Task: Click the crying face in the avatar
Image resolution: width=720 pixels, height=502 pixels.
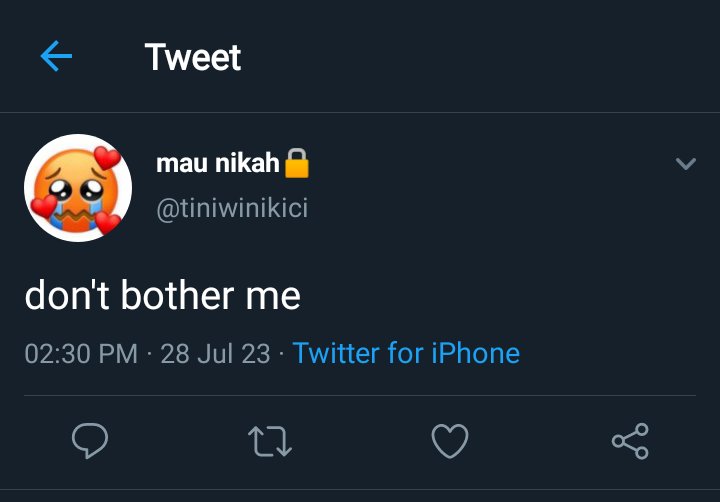Action: pos(76,189)
